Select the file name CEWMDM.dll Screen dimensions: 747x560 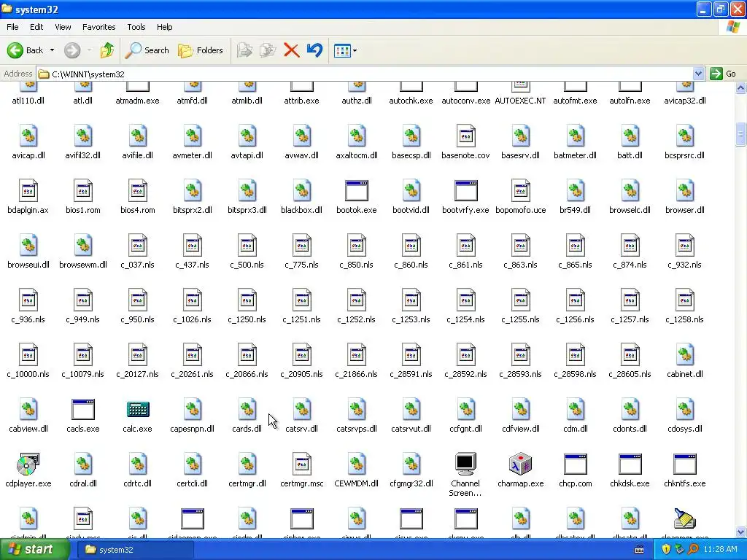(x=356, y=483)
